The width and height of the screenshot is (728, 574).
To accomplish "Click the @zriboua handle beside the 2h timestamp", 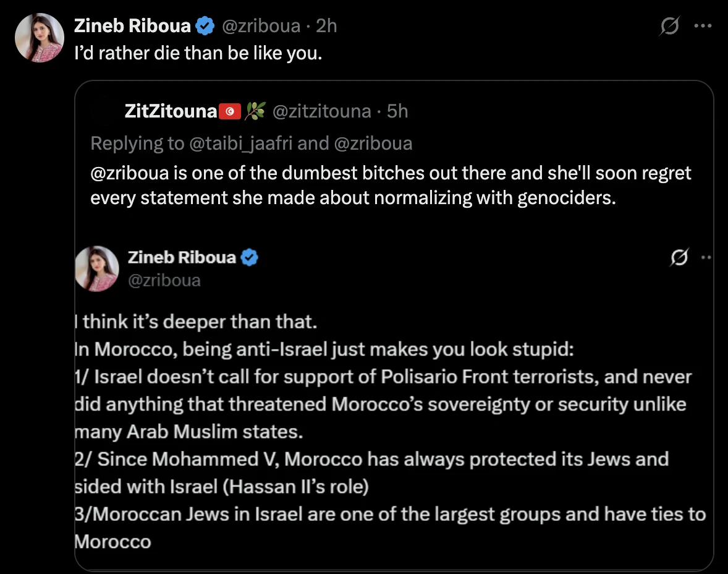I will pos(261,25).
